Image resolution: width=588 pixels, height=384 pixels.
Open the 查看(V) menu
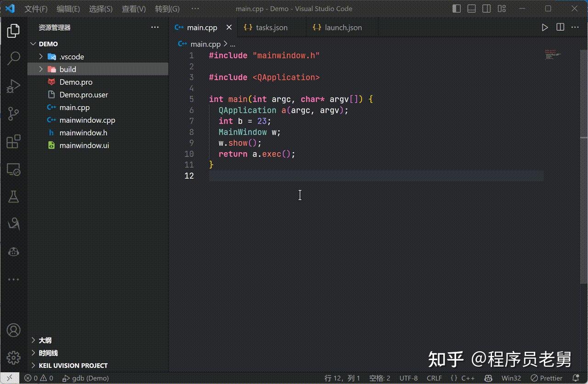point(134,8)
